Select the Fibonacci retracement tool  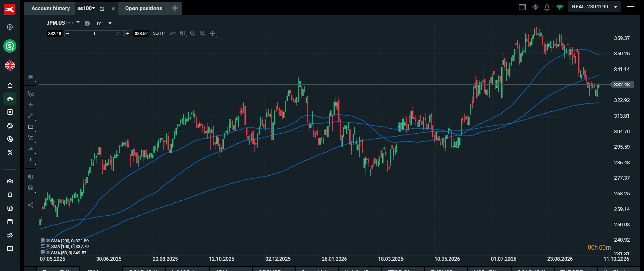pyautogui.click(x=31, y=138)
